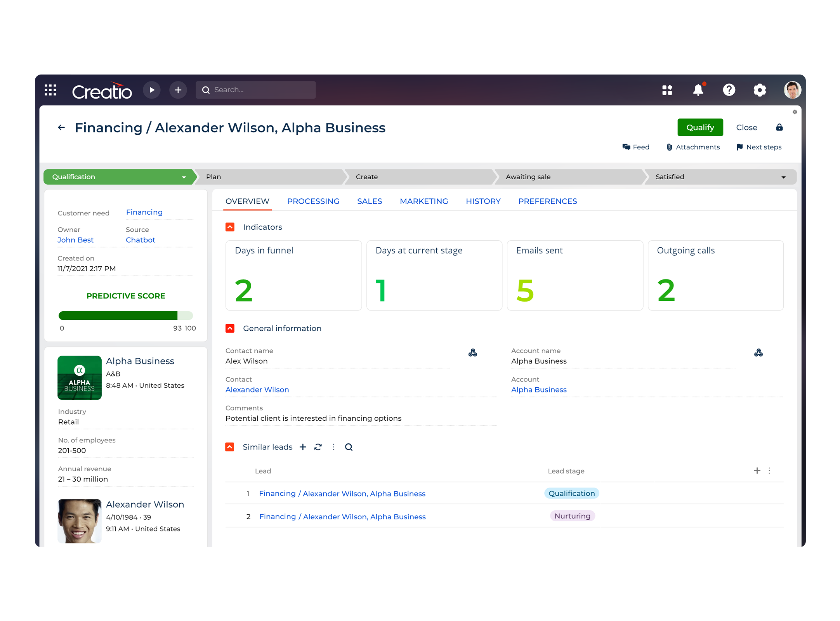Viewport: 840px width, 621px height.
Task: Click the Attachments paperclip icon
Action: coord(669,147)
